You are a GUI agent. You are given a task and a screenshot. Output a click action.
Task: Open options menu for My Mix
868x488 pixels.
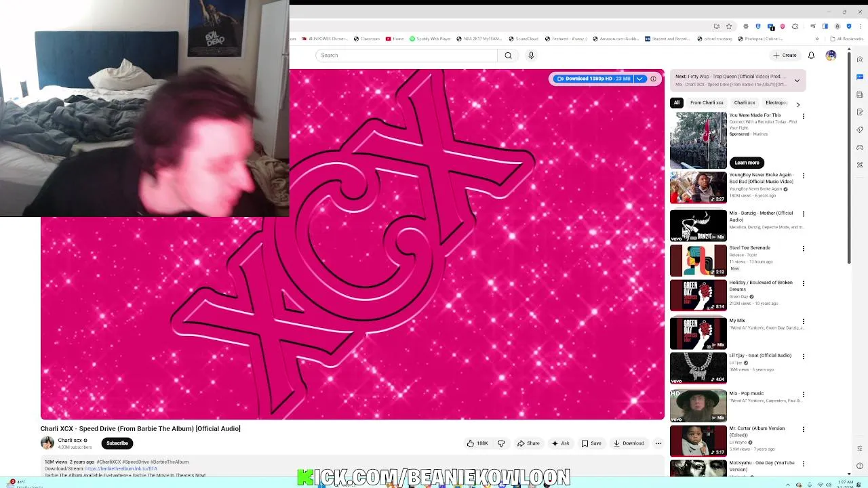click(804, 321)
